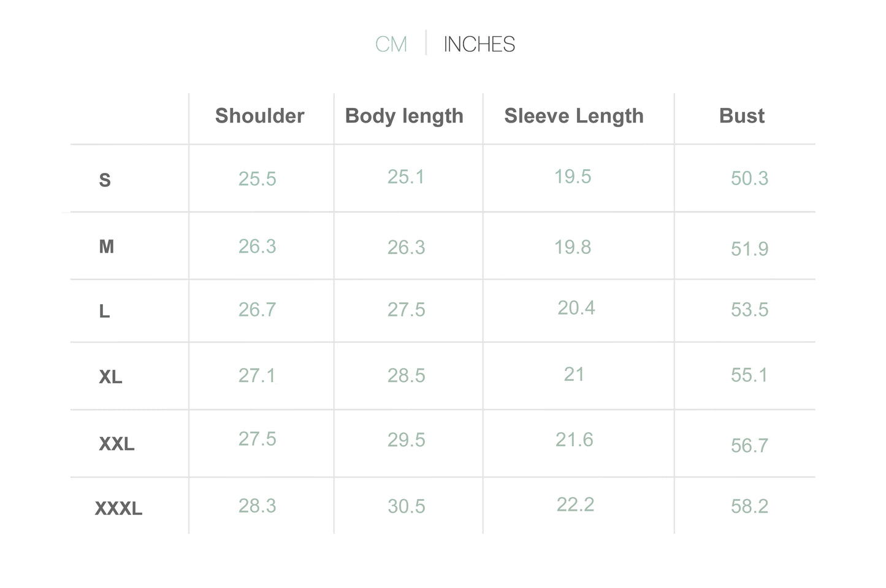The width and height of the screenshot is (886, 588).
Task: Click the L sleeve length value 20.4
Action: 576,308
